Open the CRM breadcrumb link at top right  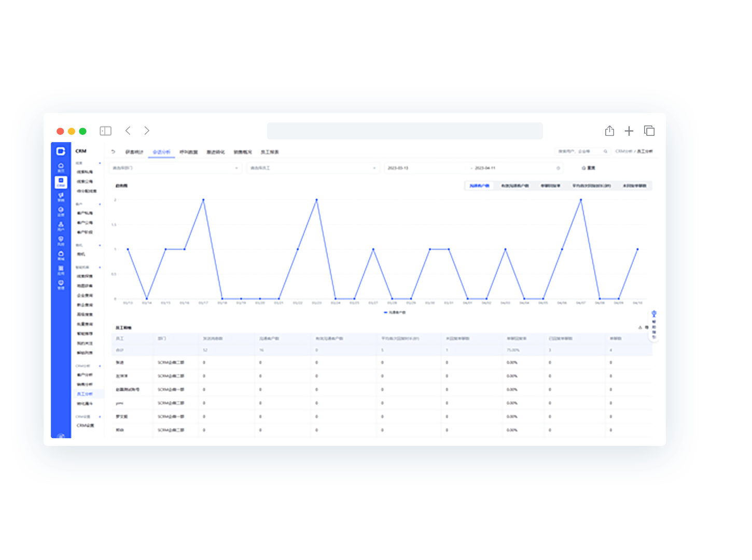point(624,151)
